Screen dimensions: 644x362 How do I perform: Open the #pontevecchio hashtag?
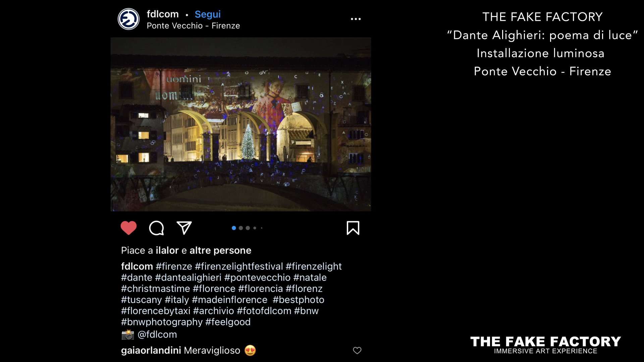pos(257,278)
